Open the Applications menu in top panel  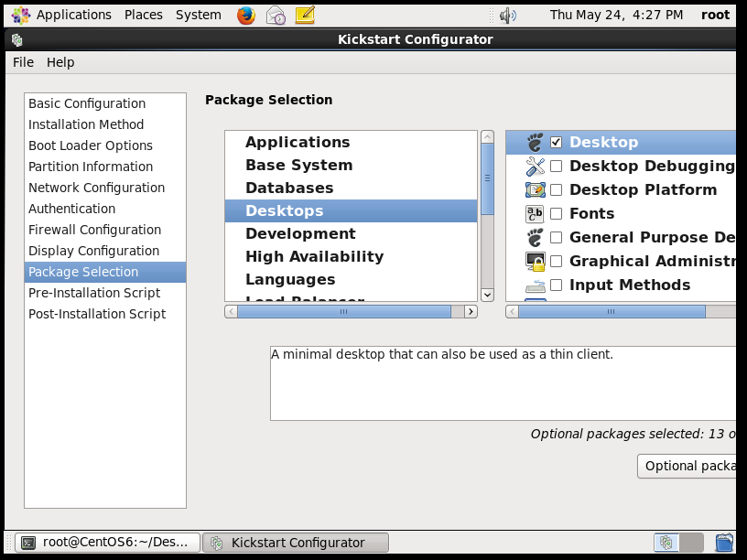pyautogui.click(x=74, y=15)
